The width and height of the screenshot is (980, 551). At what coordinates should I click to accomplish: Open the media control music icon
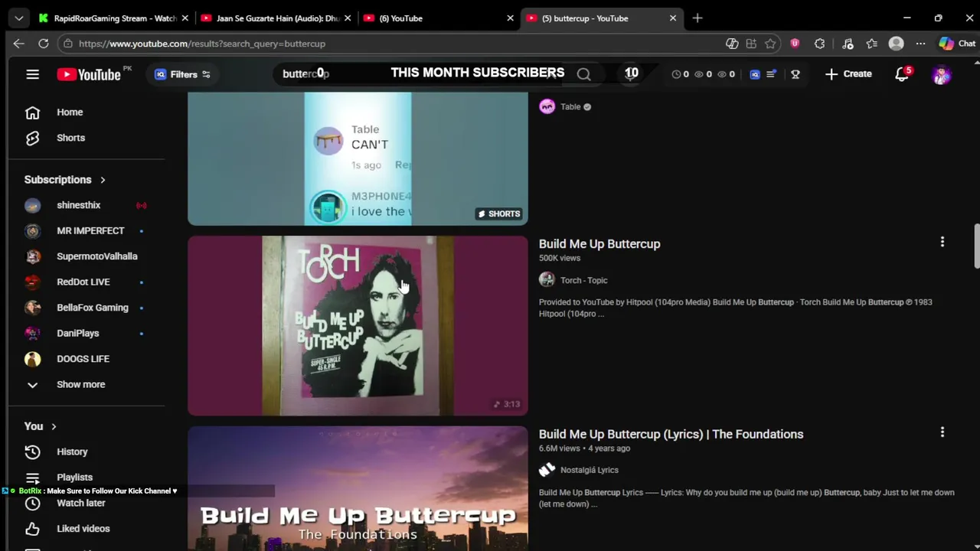(848, 44)
